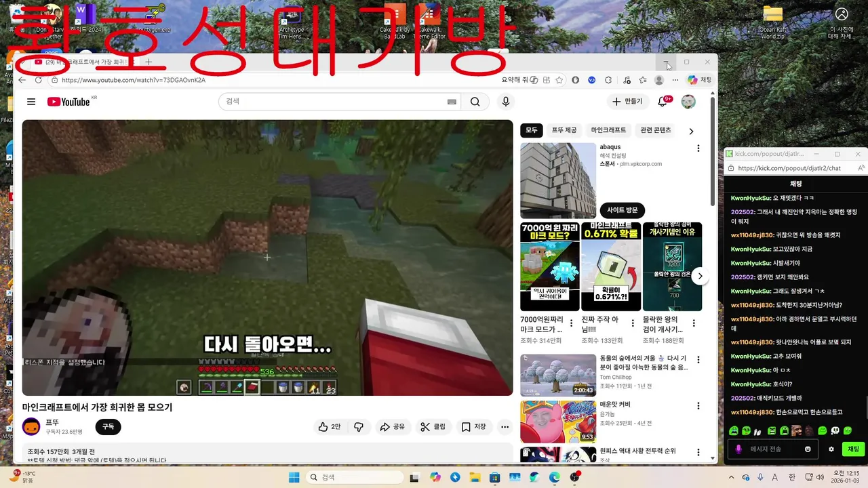This screenshot has height=488, width=868.
Task: Add page to favorites with star icon
Action: click(x=559, y=80)
